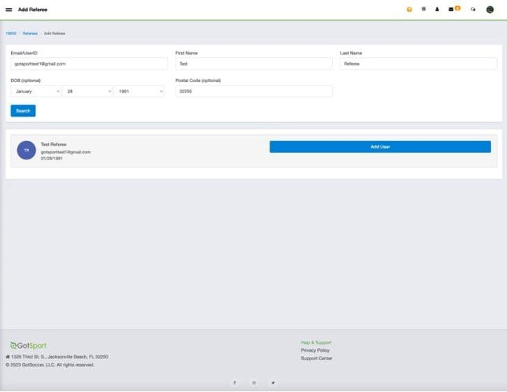Viewport: 507px width, 392px height.
Task: Go to the Referees breadcrumb link
Action: [30, 33]
